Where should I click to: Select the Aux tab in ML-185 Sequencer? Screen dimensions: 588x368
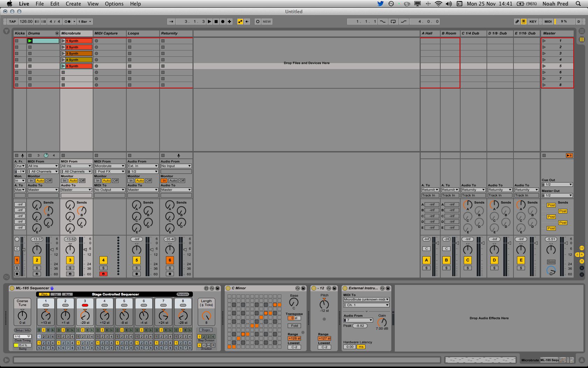tap(68, 294)
